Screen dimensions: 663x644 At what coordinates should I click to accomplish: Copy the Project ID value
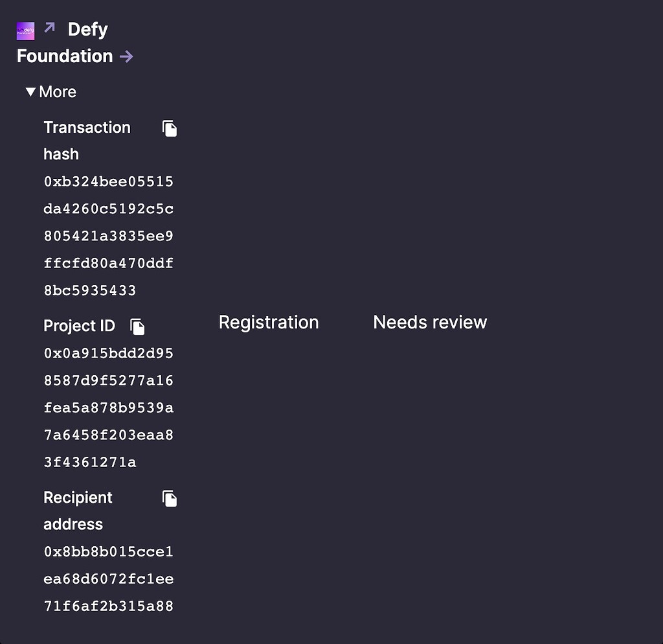137,327
